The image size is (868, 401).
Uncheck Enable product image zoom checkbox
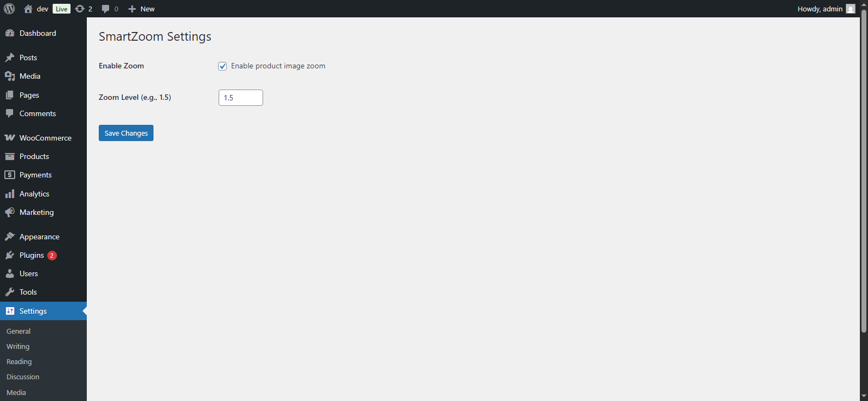[222, 66]
